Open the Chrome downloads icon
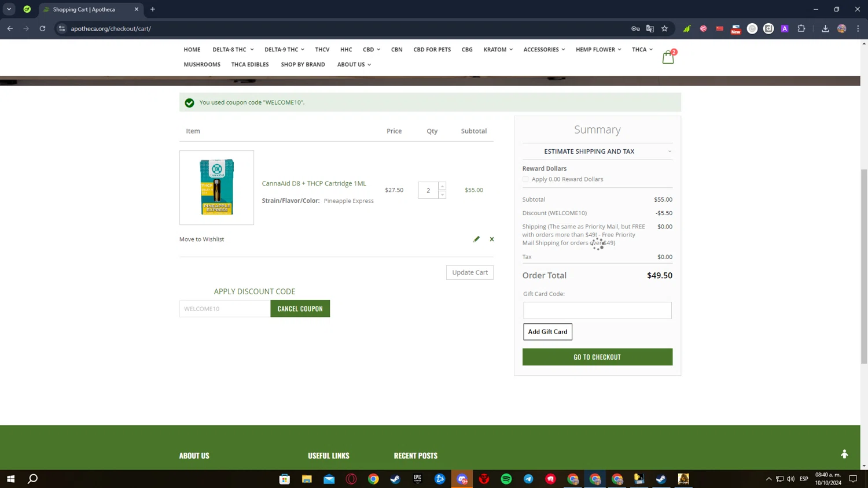Screen dimensions: 868x488 pos(825,28)
